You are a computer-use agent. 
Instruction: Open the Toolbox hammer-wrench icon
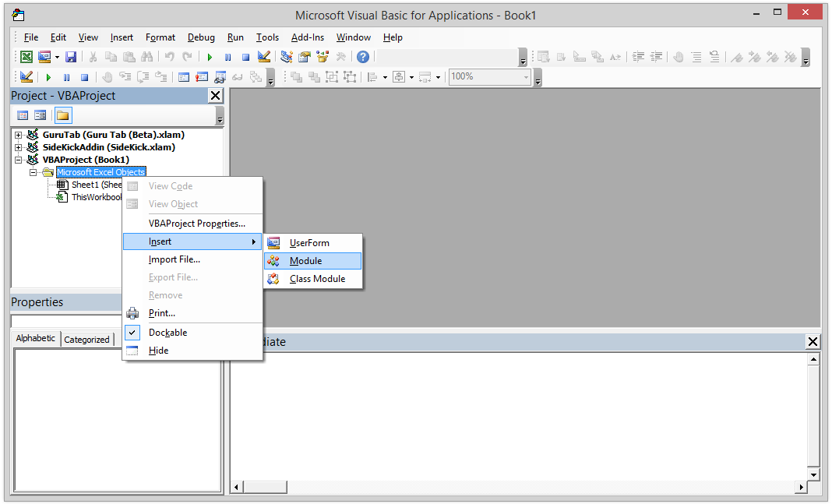[x=340, y=57]
